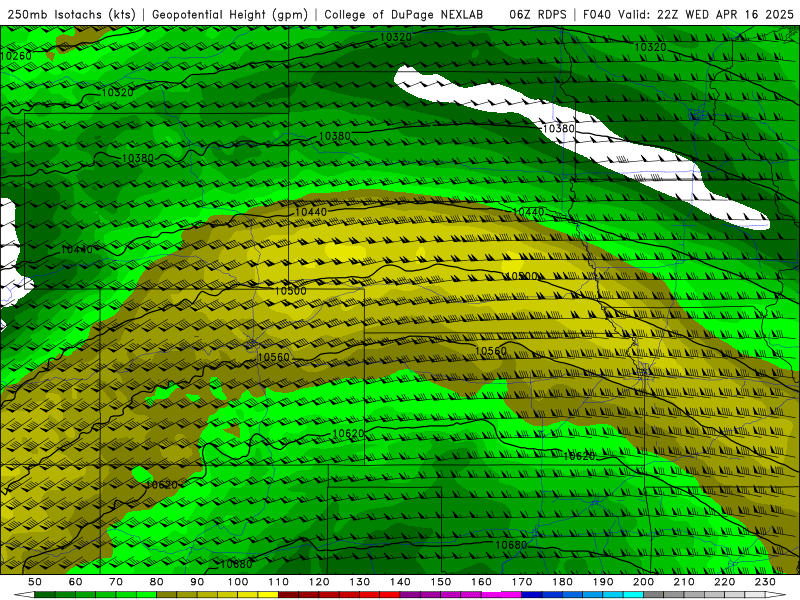
Task: Click the 120 value on the color scale
Action: tap(319, 582)
